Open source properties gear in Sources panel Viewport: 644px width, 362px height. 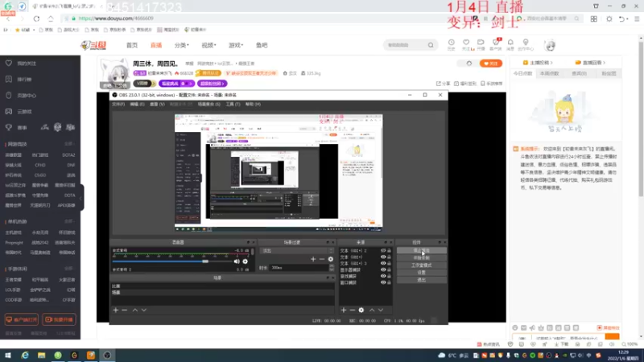point(361,311)
